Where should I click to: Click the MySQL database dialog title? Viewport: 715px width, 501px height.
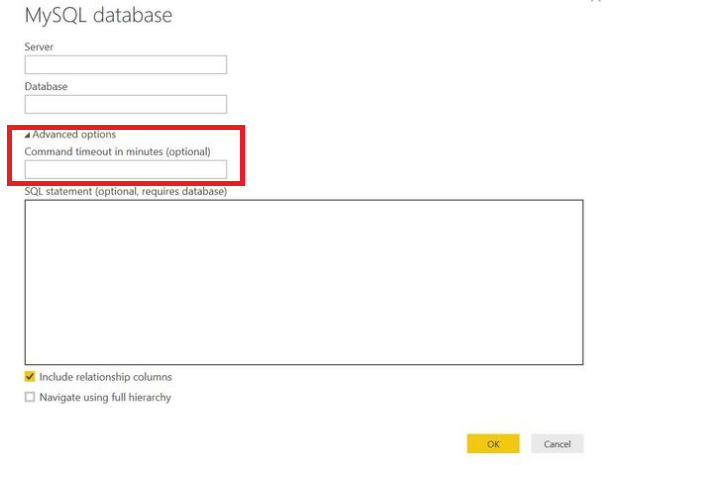coord(98,15)
